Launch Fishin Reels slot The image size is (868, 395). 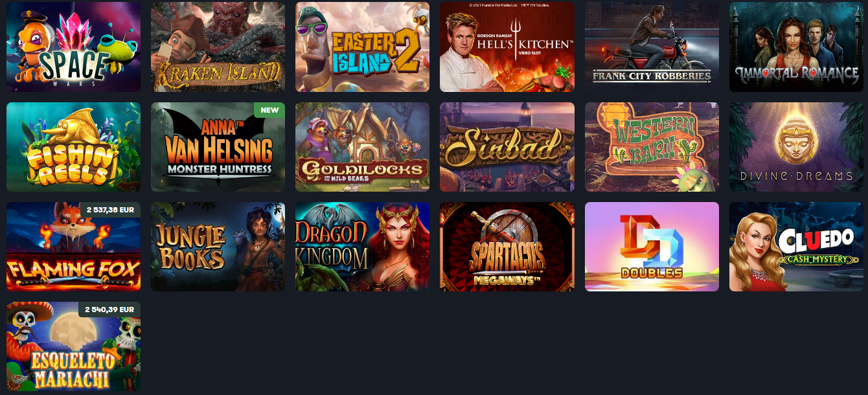point(74,147)
